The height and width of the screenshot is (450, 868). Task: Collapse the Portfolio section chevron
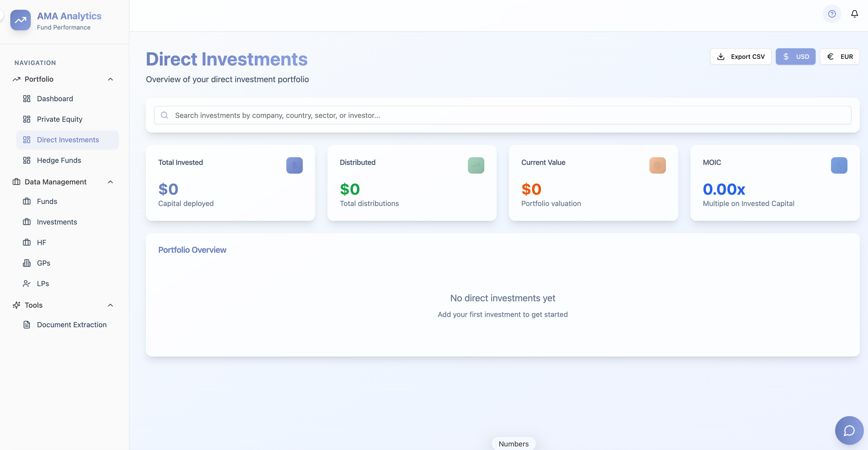[110, 79]
